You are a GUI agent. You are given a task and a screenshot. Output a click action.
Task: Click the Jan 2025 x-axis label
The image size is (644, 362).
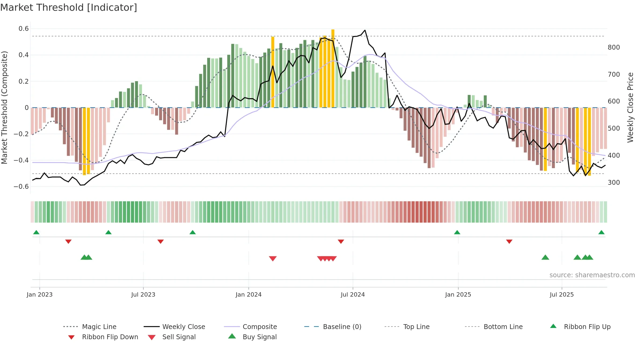coord(458,295)
